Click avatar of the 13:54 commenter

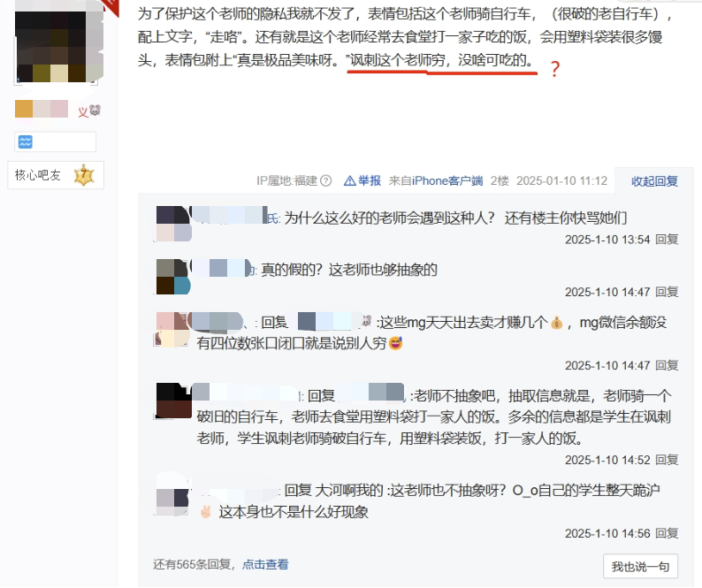click(x=173, y=224)
